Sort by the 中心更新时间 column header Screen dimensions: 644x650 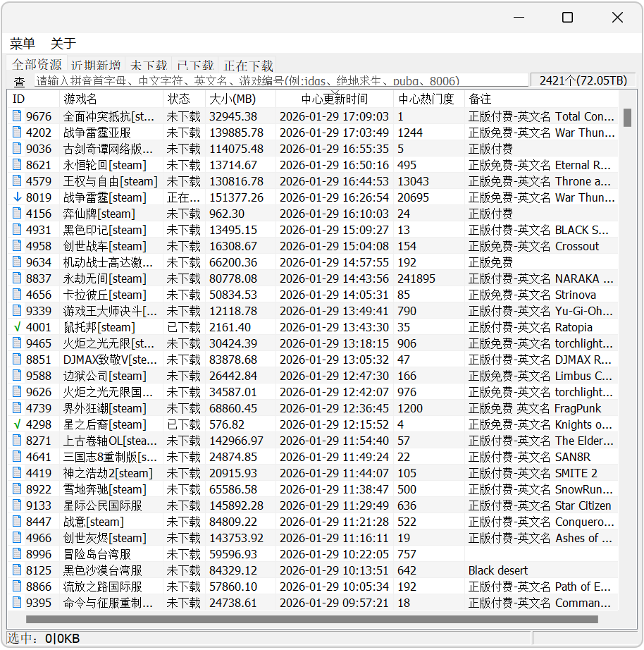335,99
